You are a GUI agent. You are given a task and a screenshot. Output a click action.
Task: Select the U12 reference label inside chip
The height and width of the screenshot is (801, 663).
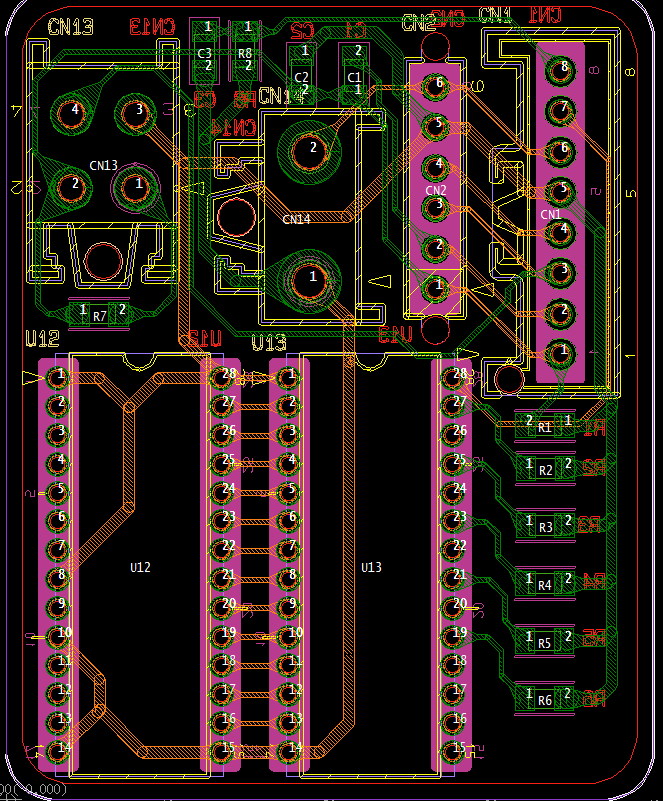coord(141,567)
